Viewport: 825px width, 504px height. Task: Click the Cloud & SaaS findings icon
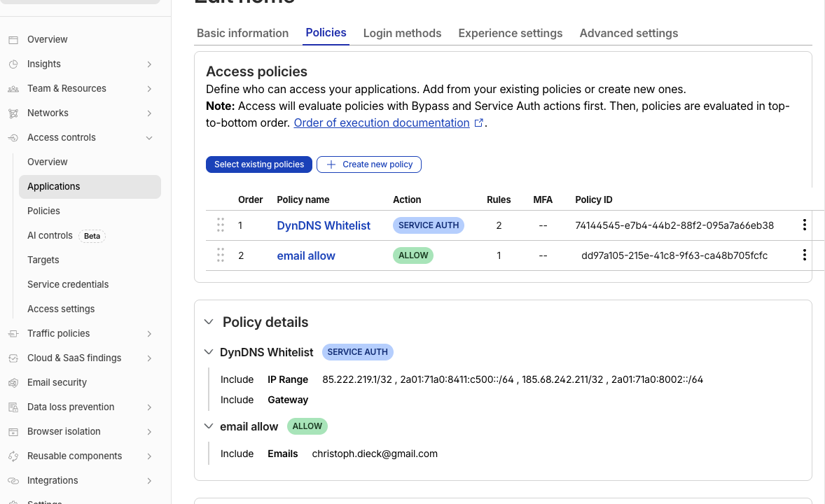click(x=14, y=358)
